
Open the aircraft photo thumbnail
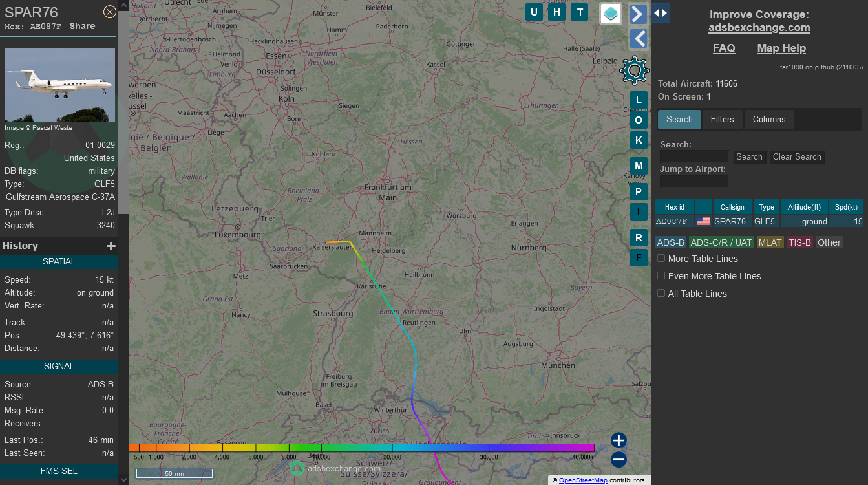(59, 85)
